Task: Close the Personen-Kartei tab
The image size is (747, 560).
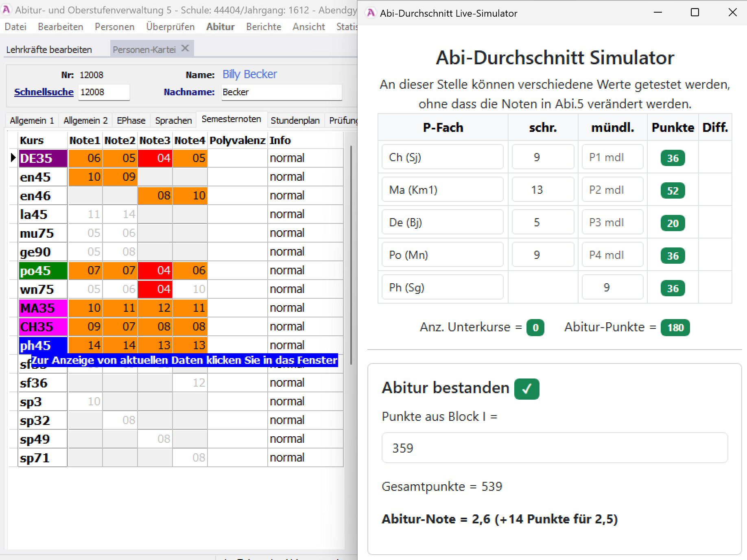Action: (185, 48)
